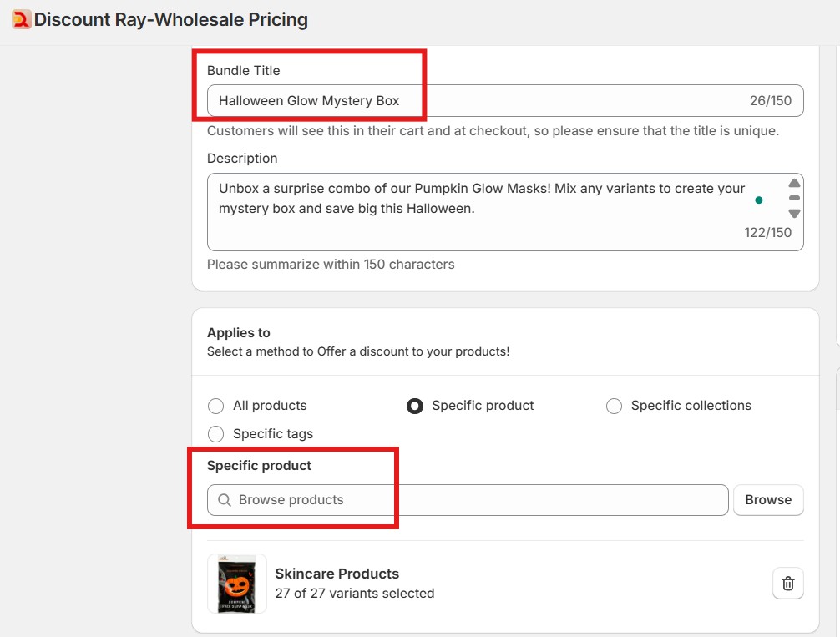Click the Description box scrollbar thumb

point(794,199)
